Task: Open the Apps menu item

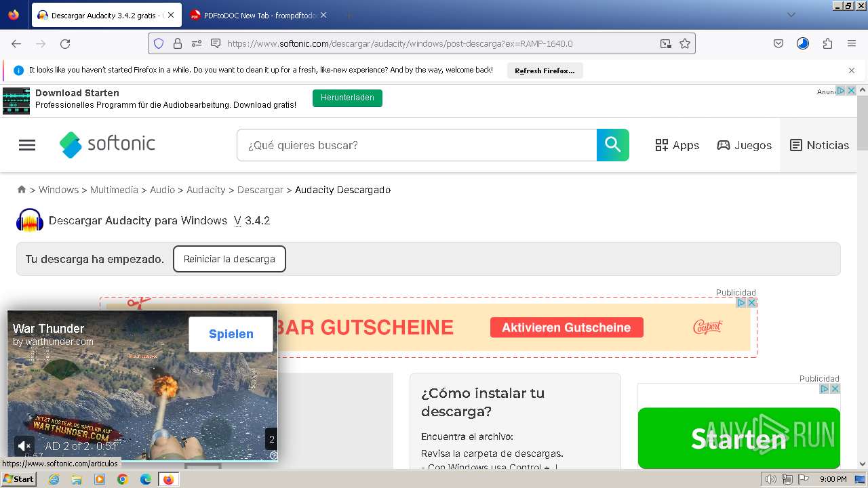Action: 677,145
